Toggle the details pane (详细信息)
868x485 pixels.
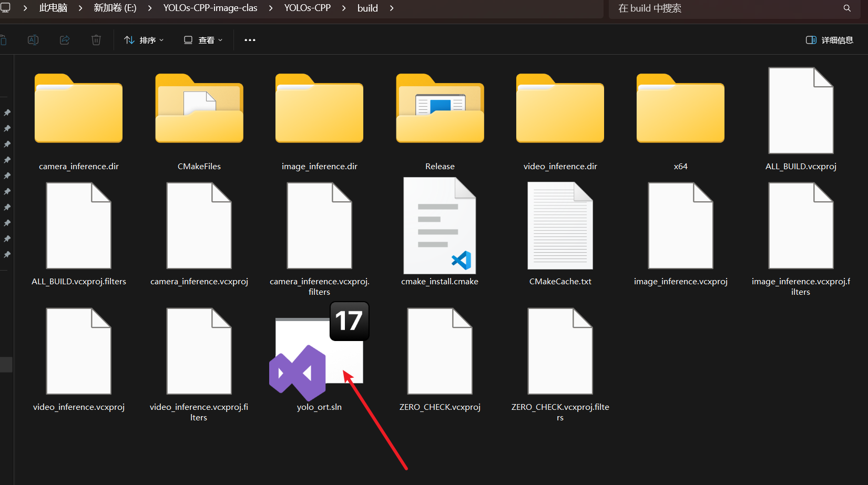tap(829, 40)
